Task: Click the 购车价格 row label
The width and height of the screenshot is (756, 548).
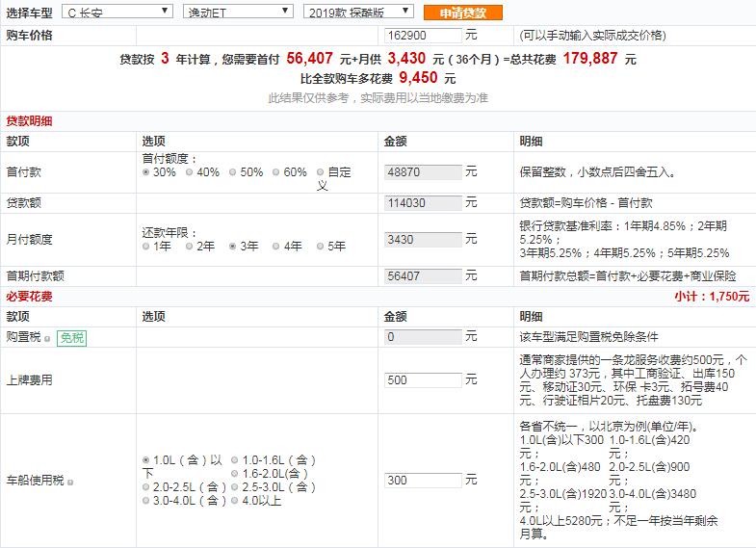Action: [x=29, y=36]
